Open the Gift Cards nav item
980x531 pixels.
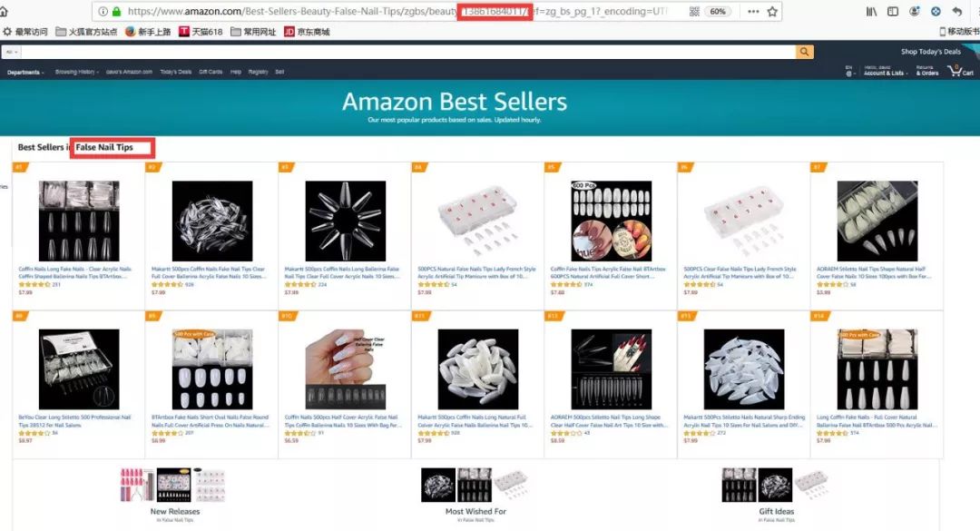point(211,72)
